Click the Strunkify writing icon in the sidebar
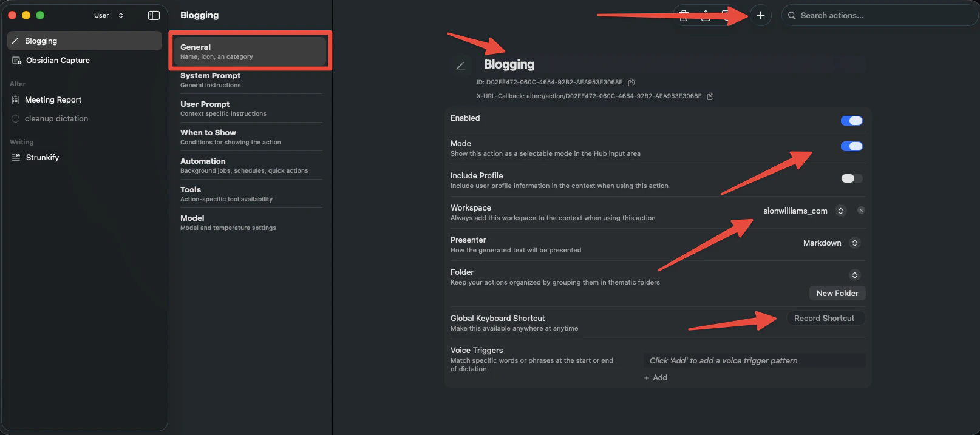 (x=15, y=157)
